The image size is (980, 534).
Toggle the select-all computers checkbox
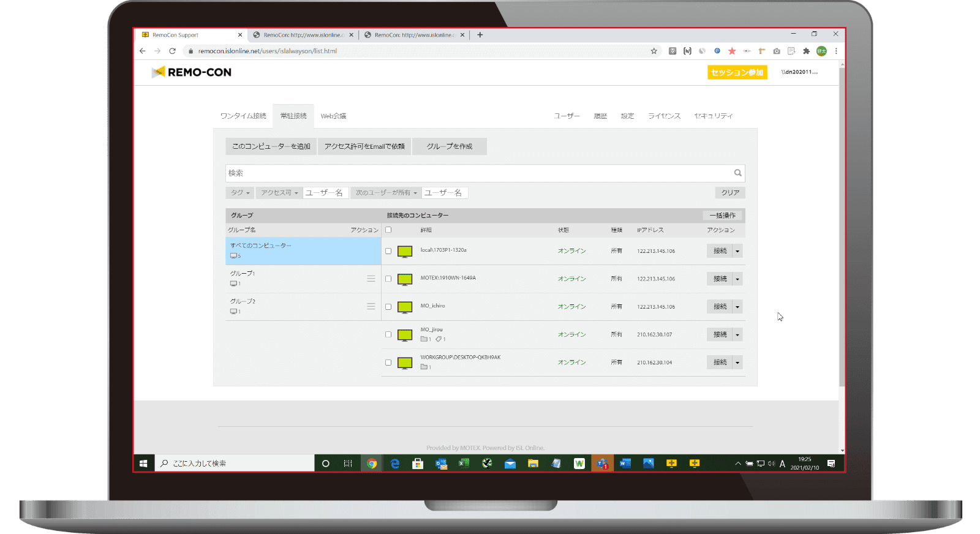click(x=388, y=230)
